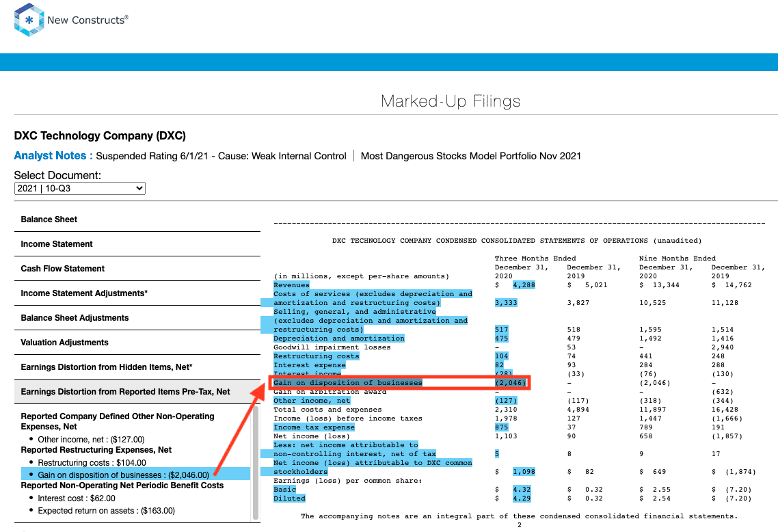Viewport: 778px width, 532px height.
Task: Click Reported Company Defined Other Non-Operating Expenses heading
Action: tap(118, 421)
